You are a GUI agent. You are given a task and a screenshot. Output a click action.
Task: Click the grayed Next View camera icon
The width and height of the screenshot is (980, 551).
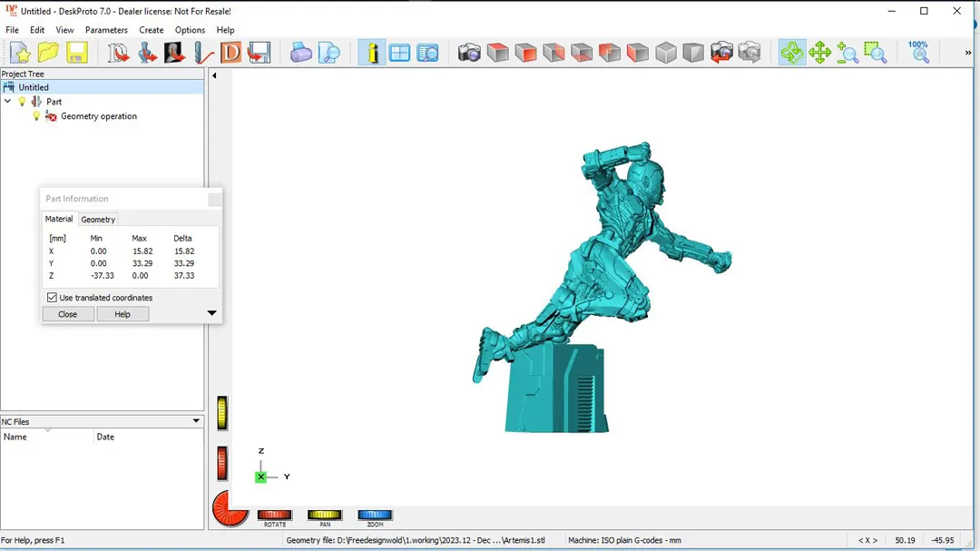[750, 53]
